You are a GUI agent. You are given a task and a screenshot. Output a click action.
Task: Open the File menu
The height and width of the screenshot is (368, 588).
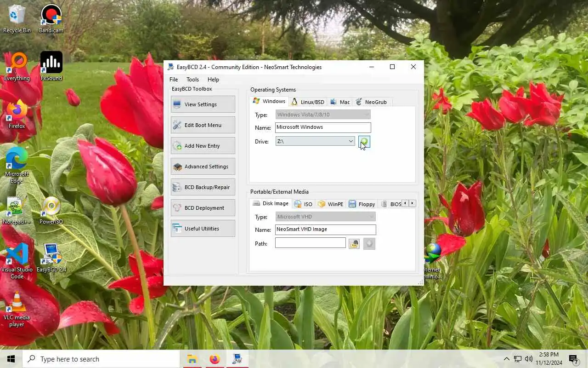pyautogui.click(x=174, y=80)
